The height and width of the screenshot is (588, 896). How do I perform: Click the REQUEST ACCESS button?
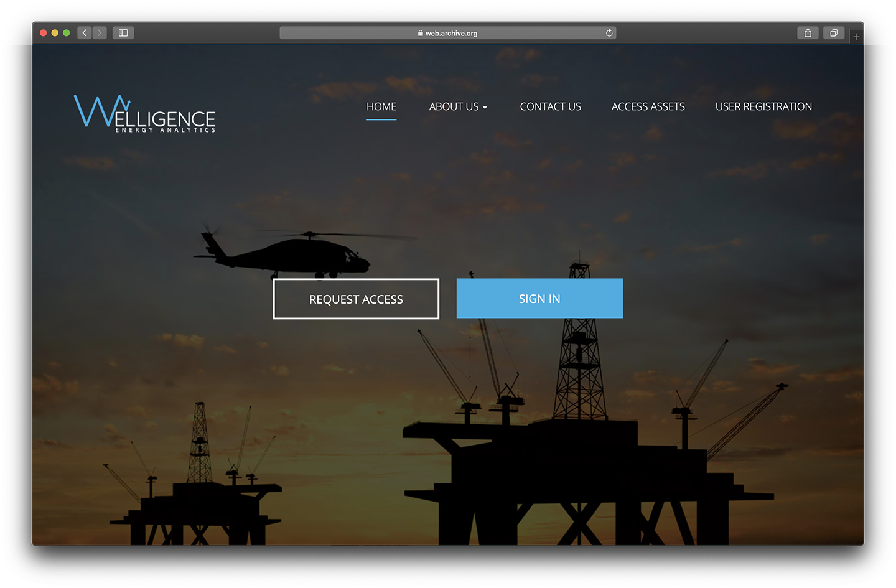(356, 299)
